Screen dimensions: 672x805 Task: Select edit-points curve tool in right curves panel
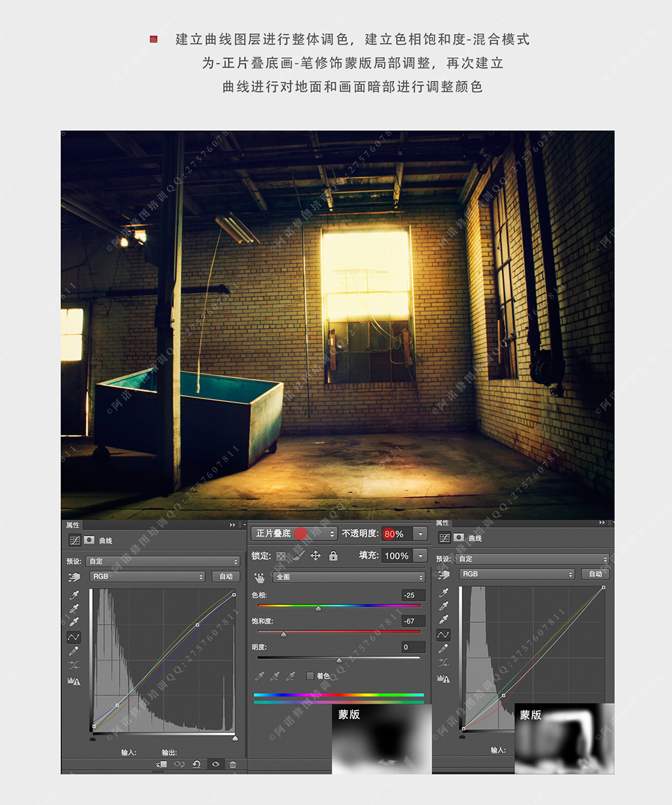pyautogui.click(x=443, y=634)
